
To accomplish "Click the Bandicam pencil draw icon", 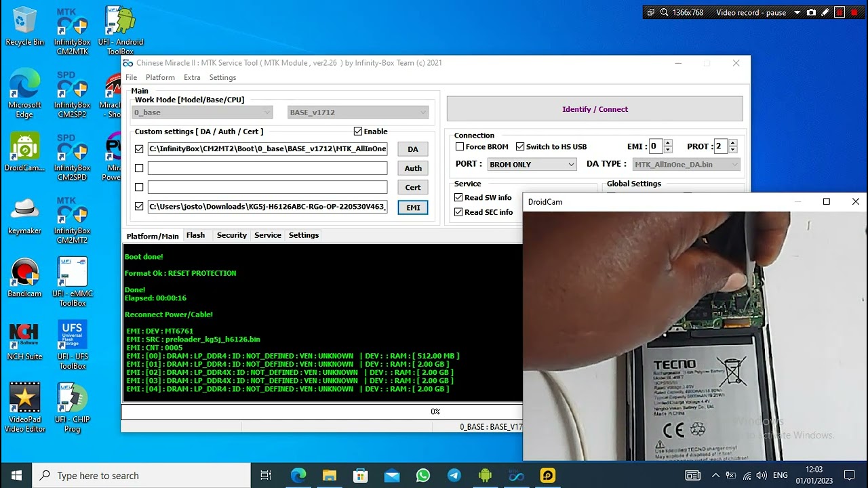I will 825,12.
